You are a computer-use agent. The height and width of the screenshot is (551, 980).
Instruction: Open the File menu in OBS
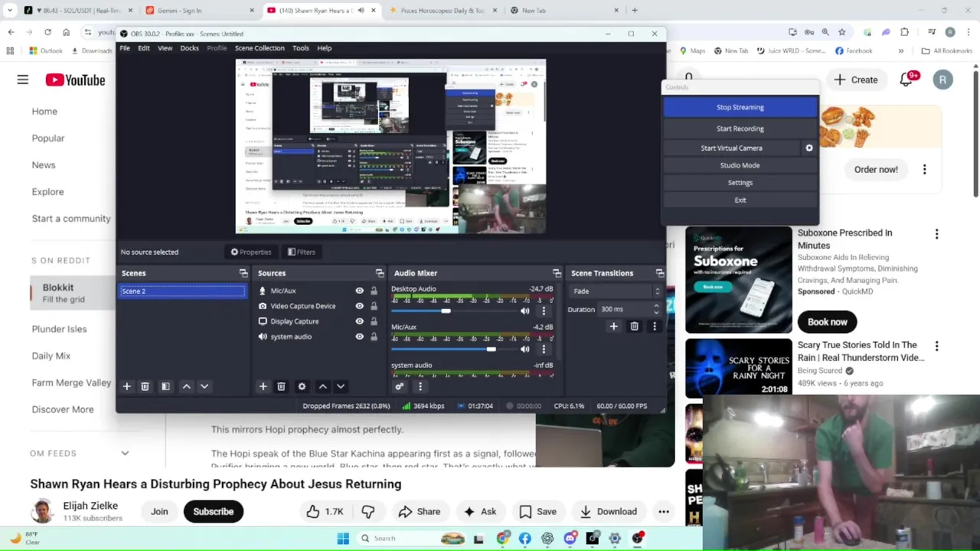click(125, 48)
